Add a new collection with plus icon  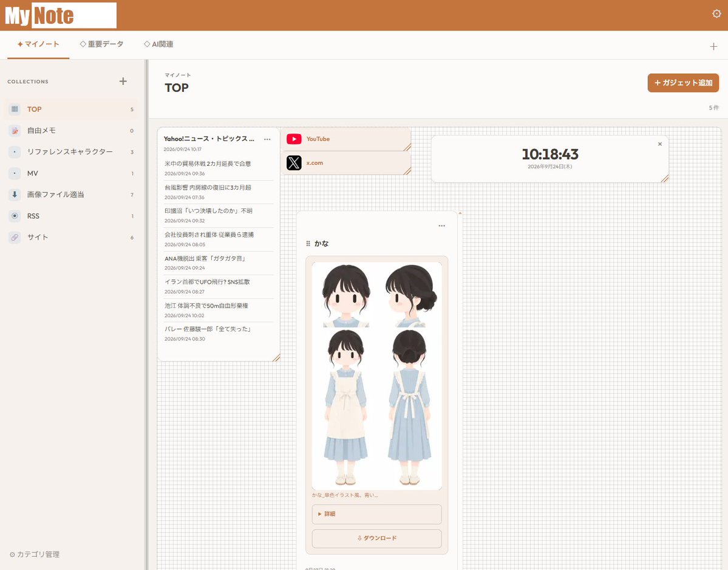click(123, 81)
